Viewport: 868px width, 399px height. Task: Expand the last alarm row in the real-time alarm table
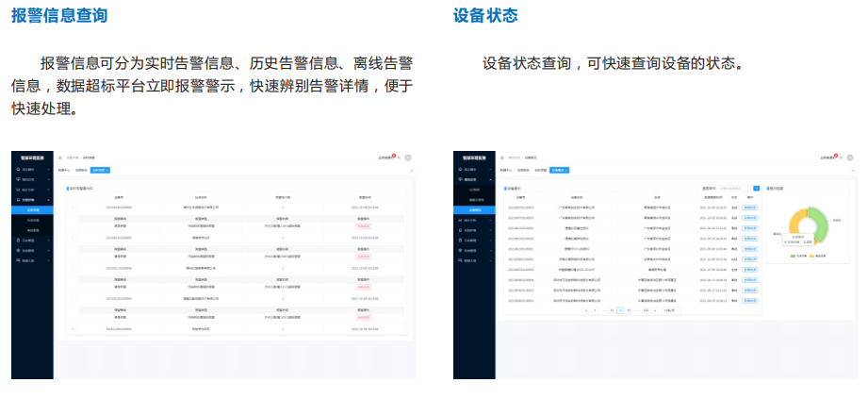coord(72,328)
